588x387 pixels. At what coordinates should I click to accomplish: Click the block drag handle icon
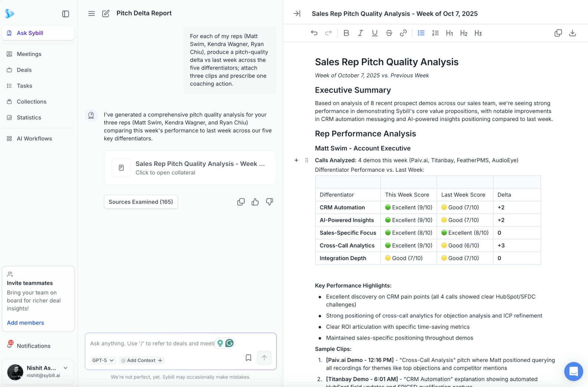(x=307, y=160)
